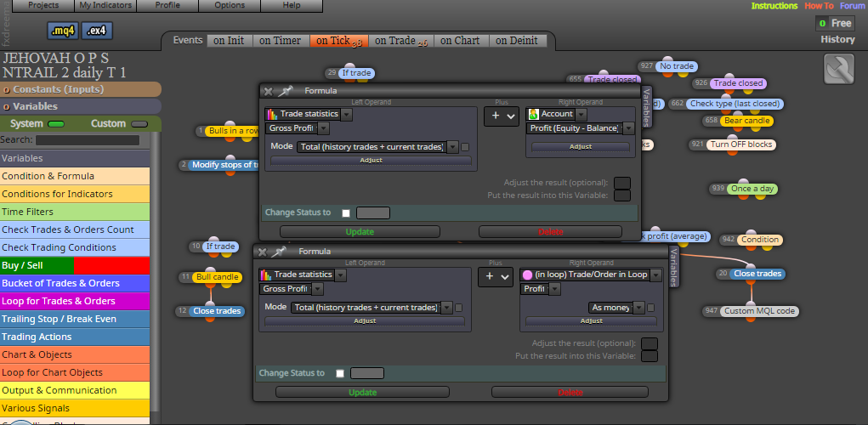
Task: Close the lower Formula dialog
Action: click(x=263, y=252)
